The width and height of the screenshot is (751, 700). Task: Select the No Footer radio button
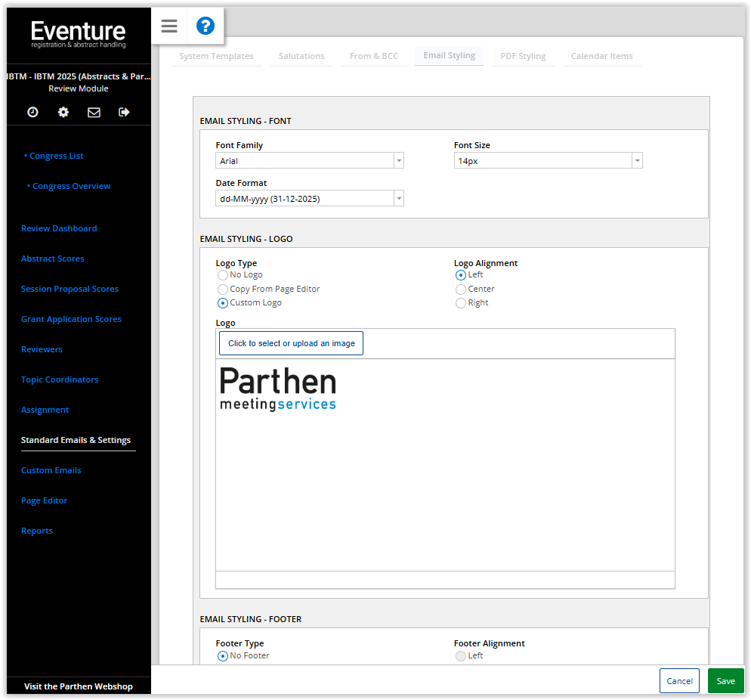point(223,656)
